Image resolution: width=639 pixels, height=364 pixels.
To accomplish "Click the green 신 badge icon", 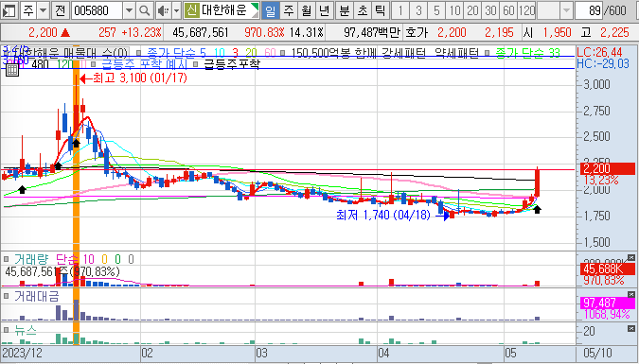I will coord(191,10).
